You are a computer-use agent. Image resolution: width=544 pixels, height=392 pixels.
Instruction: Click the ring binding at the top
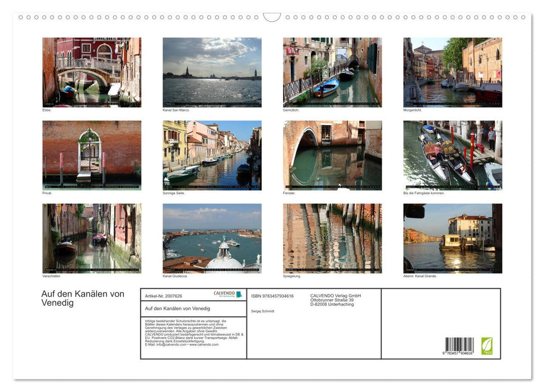272,18
